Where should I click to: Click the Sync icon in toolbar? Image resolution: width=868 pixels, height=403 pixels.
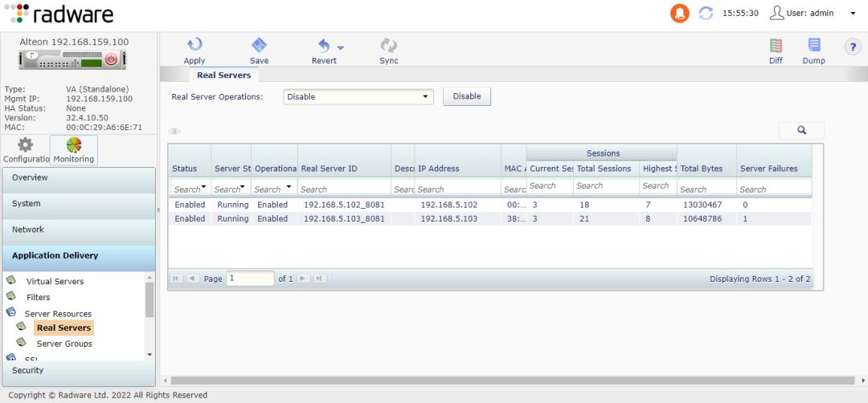(x=389, y=47)
